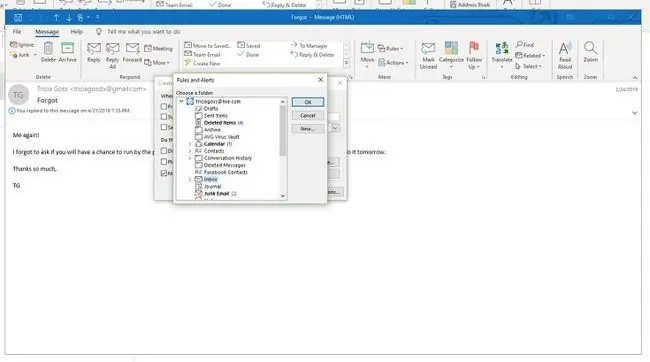Open the File menu tab

point(17,32)
